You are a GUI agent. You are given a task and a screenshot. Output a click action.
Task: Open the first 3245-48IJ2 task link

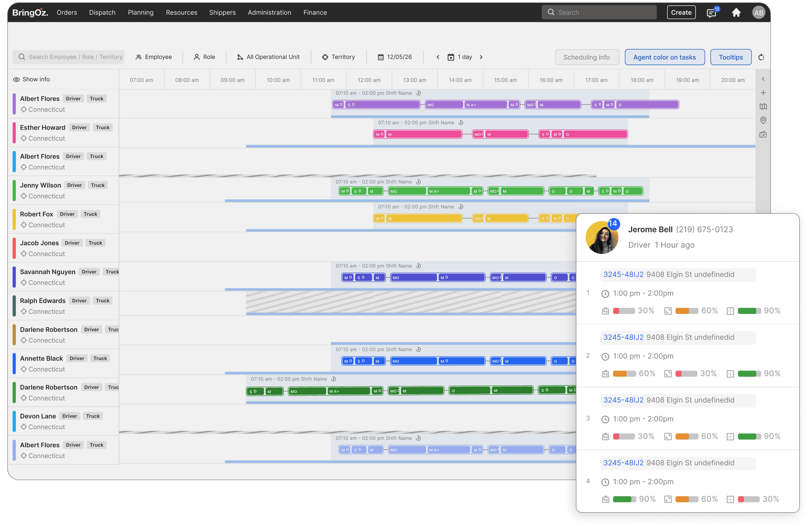click(623, 275)
